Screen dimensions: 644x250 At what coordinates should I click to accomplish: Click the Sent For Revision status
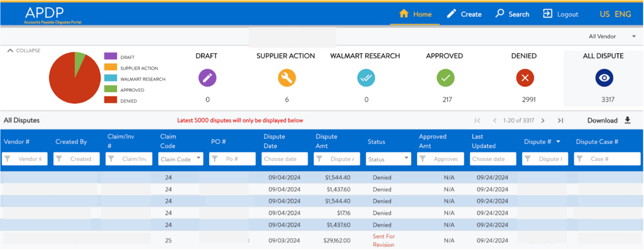coord(384,240)
